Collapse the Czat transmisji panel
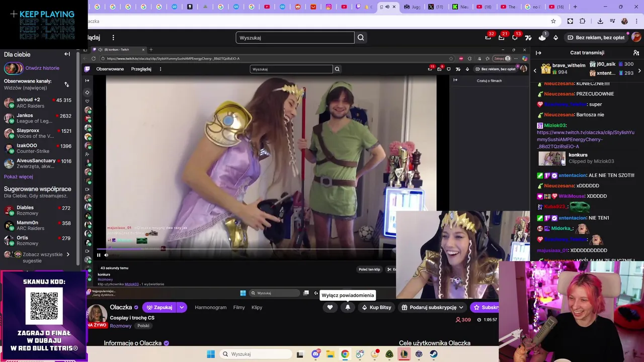 coord(538,53)
